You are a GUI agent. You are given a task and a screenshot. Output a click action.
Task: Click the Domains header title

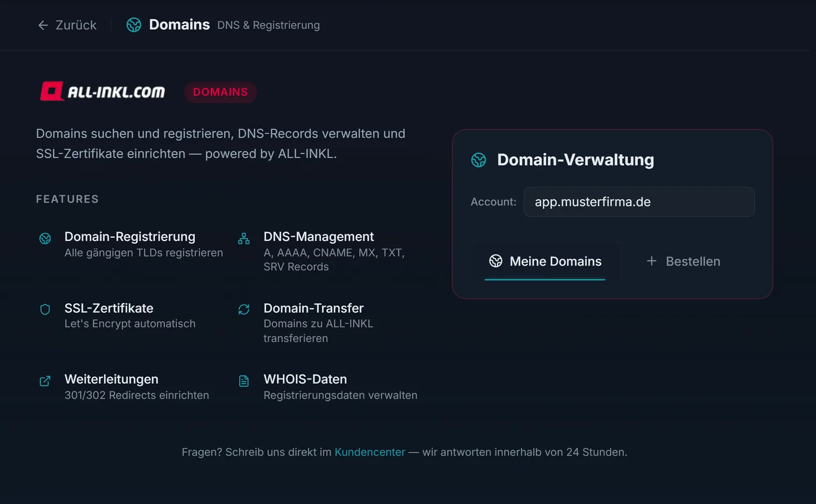point(179,25)
